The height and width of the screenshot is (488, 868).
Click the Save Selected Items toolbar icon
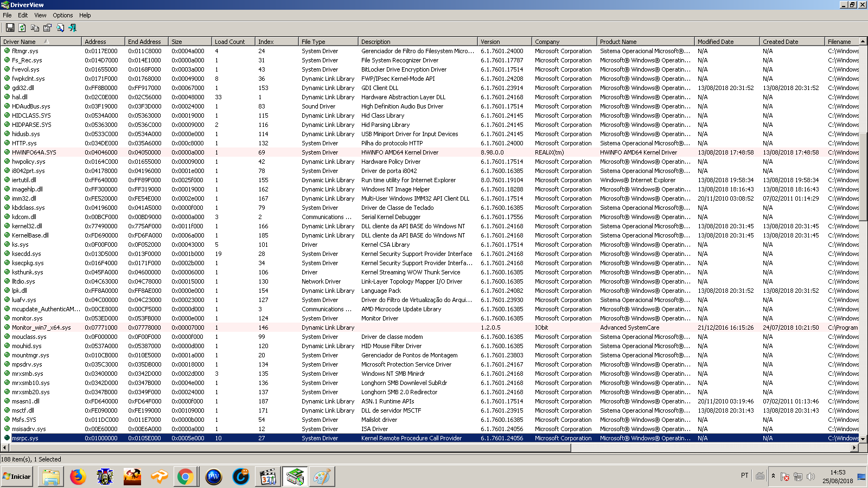[x=10, y=28]
